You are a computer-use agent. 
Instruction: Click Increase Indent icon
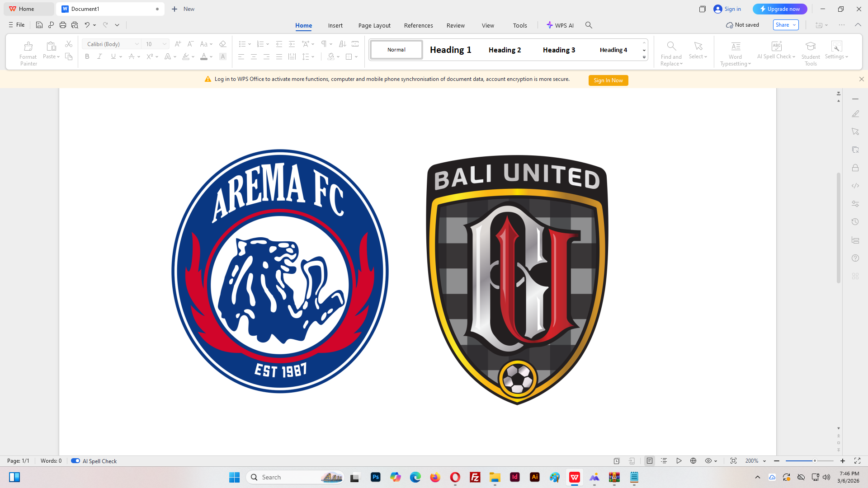[292, 44]
